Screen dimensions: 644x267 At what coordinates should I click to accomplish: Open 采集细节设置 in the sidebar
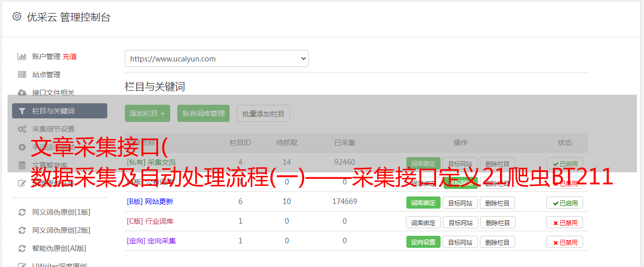(53, 129)
